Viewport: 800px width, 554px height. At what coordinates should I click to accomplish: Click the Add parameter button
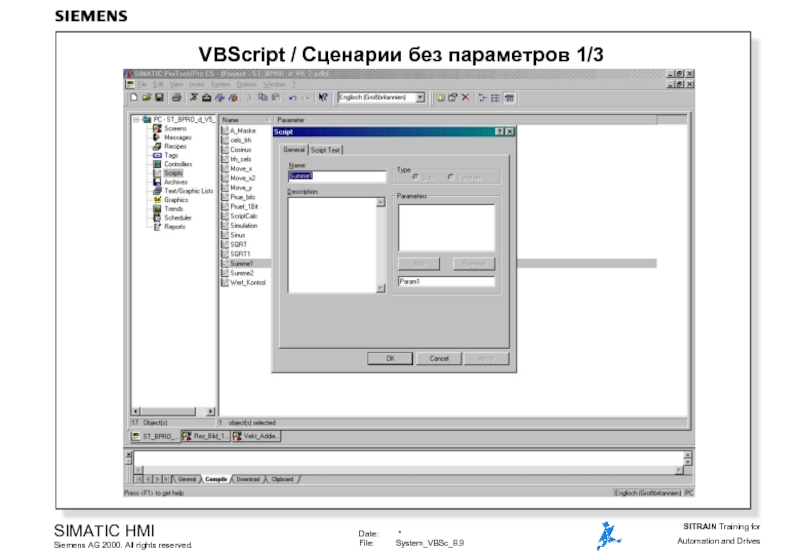pyautogui.click(x=418, y=264)
